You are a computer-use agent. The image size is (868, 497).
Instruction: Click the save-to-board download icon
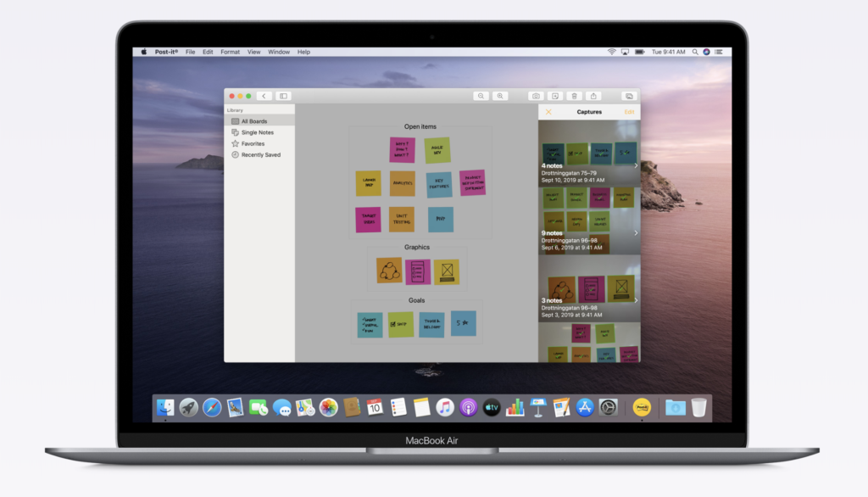click(555, 96)
